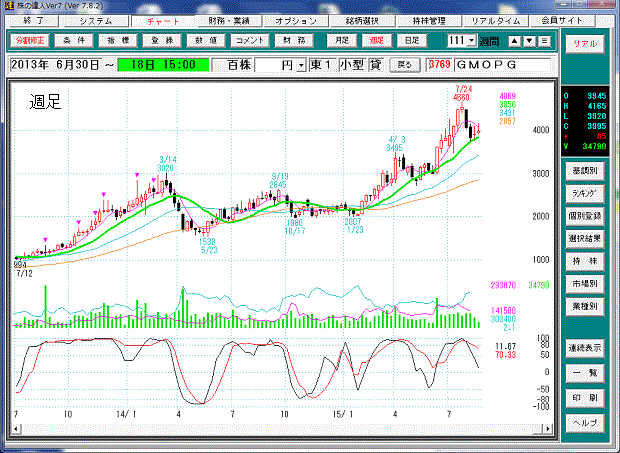Click the 数値 button
Image resolution: width=620 pixels, height=453 pixels.
[206, 40]
